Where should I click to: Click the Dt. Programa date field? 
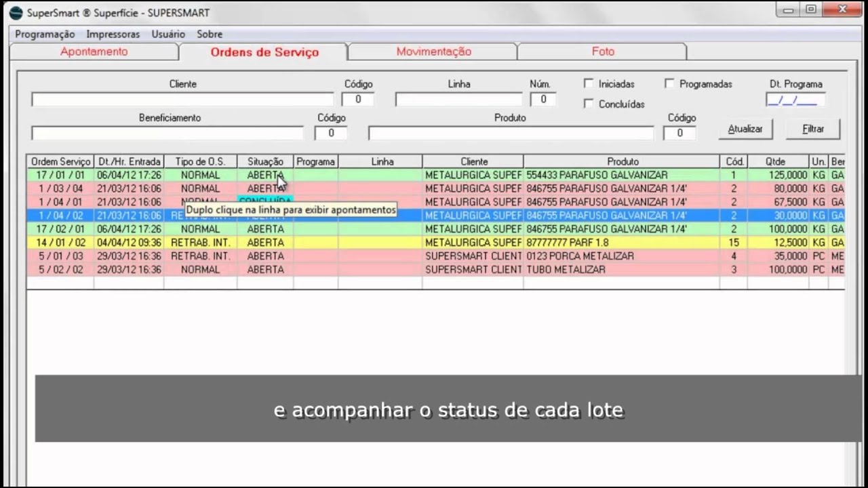[795, 100]
